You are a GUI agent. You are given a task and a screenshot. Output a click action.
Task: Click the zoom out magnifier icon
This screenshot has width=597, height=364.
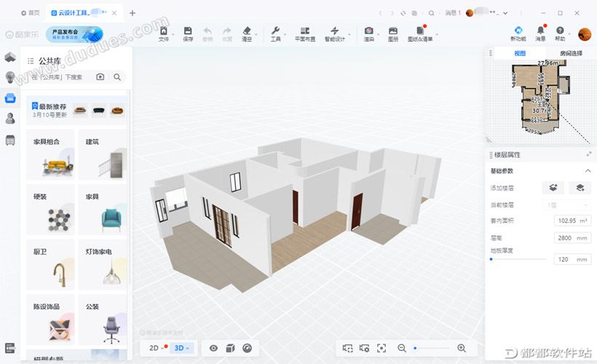(x=402, y=348)
